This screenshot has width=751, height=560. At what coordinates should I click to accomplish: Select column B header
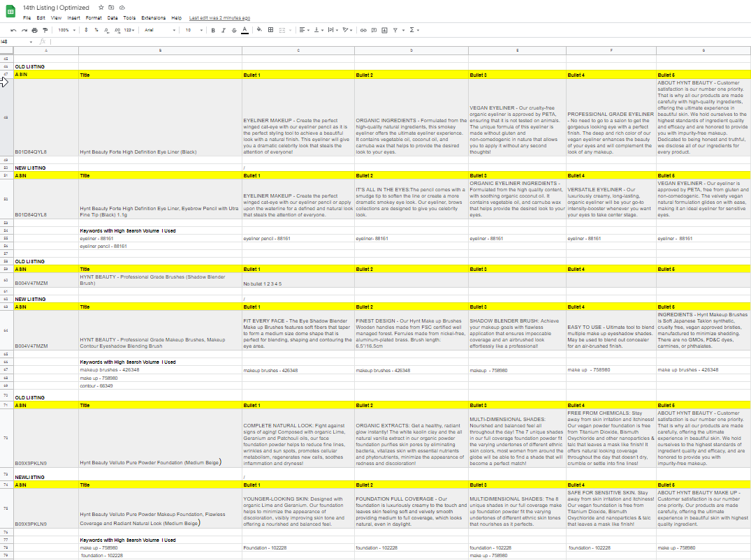161,50
